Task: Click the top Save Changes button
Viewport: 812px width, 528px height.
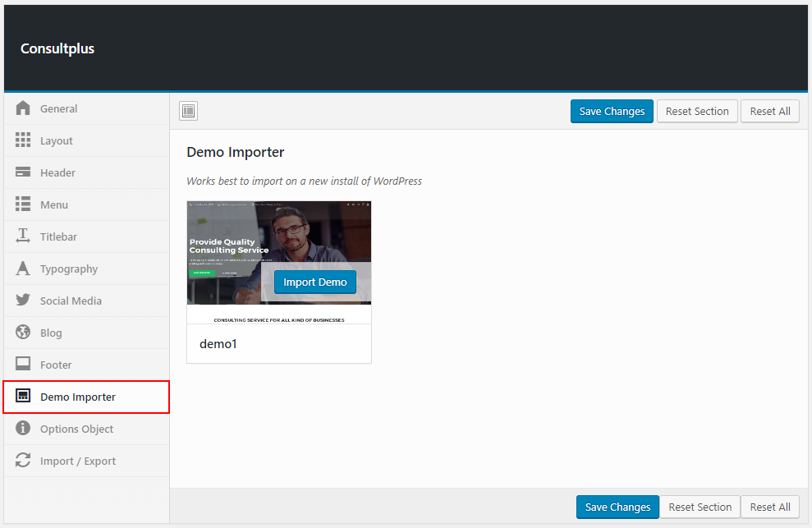Action: point(612,111)
